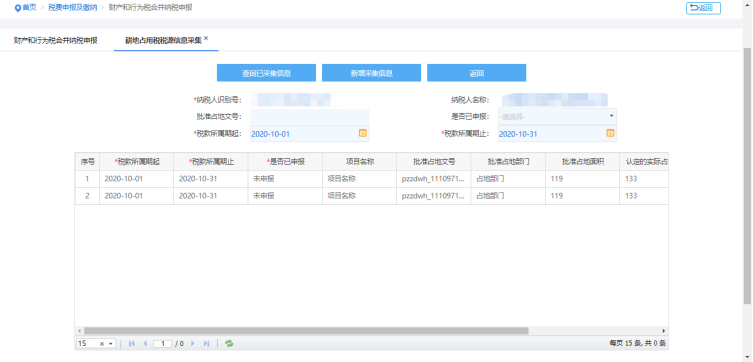The height and width of the screenshot is (362, 753).
Task: Switch to 财产和行为税合并纳税申报 tab
Action: (x=56, y=40)
